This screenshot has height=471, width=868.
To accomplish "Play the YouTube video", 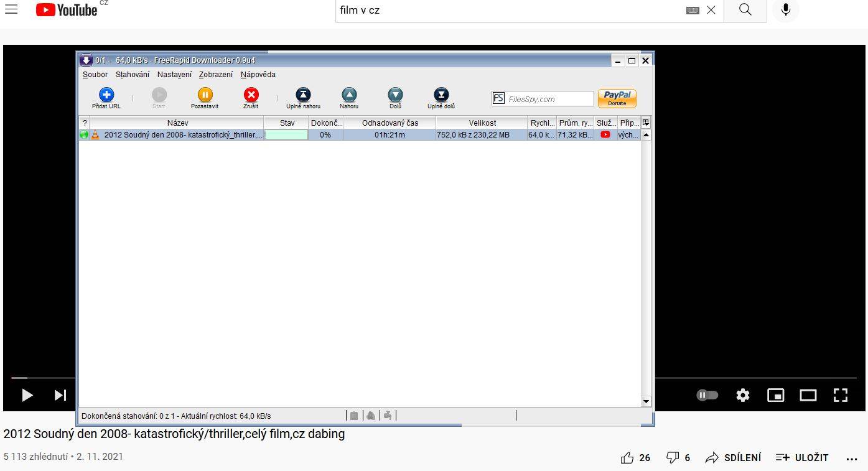I will (27, 395).
